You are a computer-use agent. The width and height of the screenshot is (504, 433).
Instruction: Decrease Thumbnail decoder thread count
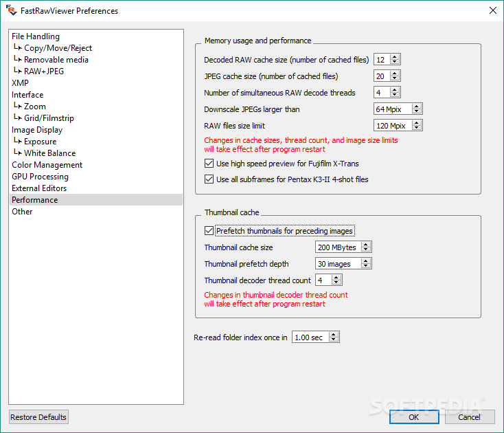pyautogui.click(x=336, y=282)
